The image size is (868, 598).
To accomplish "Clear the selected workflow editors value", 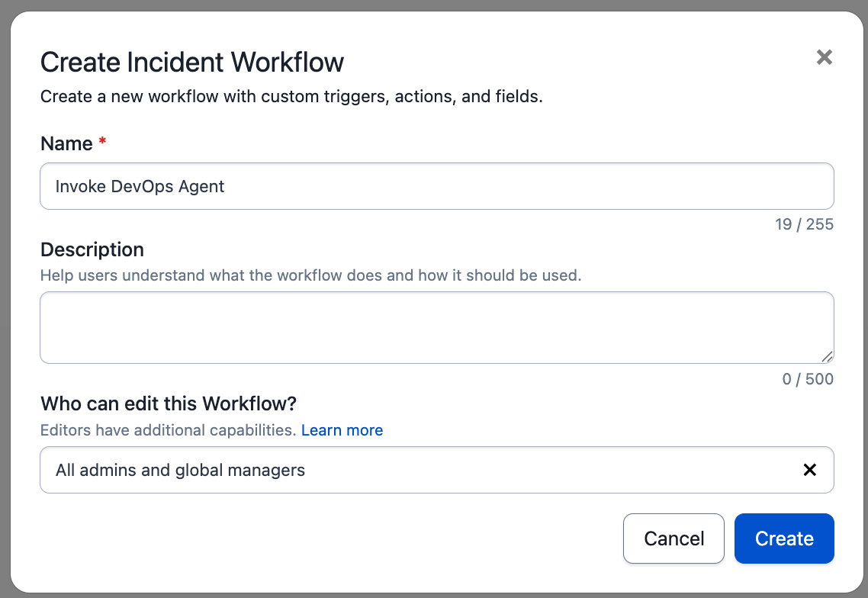I will (x=810, y=470).
